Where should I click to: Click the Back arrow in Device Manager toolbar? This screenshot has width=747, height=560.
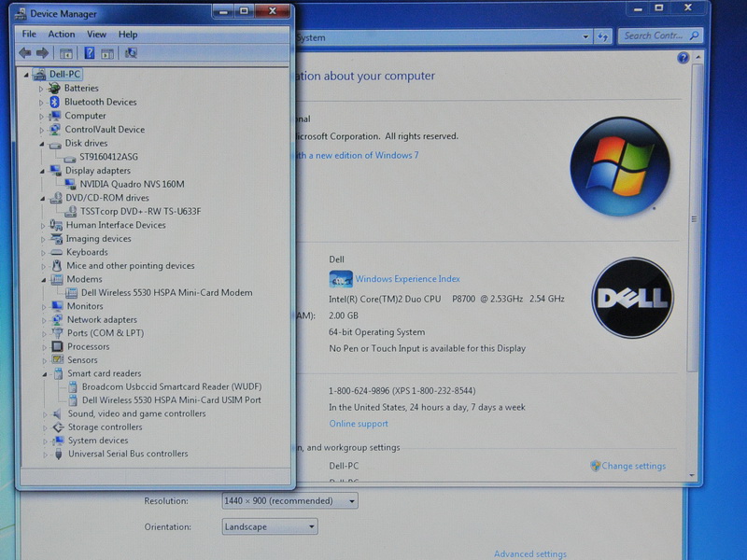25,53
